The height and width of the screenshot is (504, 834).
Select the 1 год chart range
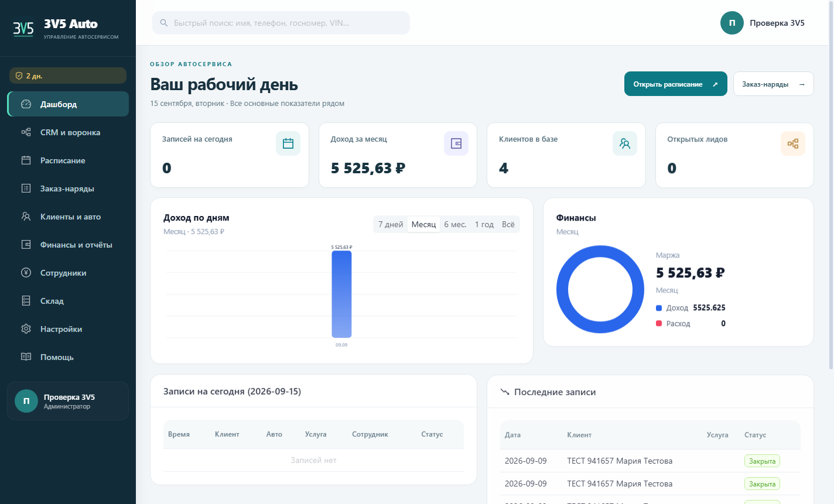coord(484,224)
